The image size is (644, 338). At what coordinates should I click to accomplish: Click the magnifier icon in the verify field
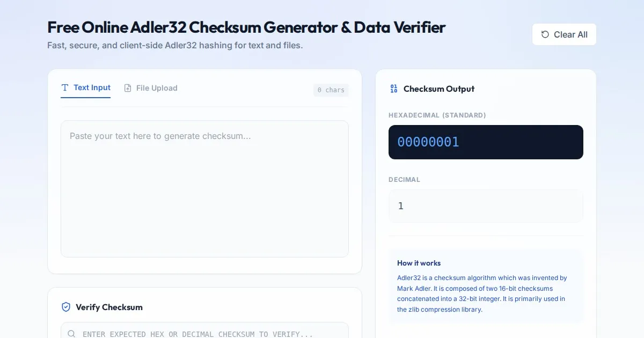(71, 334)
